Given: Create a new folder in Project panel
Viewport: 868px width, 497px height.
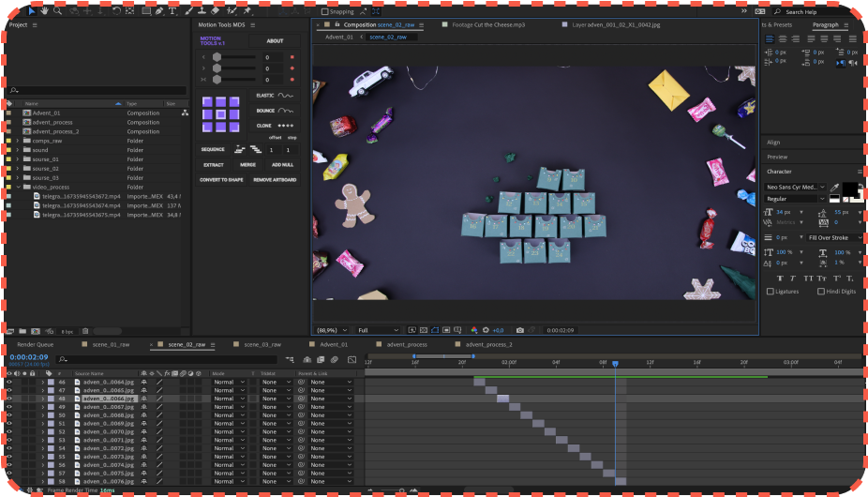Looking at the screenshot, I should pos(22,331).
